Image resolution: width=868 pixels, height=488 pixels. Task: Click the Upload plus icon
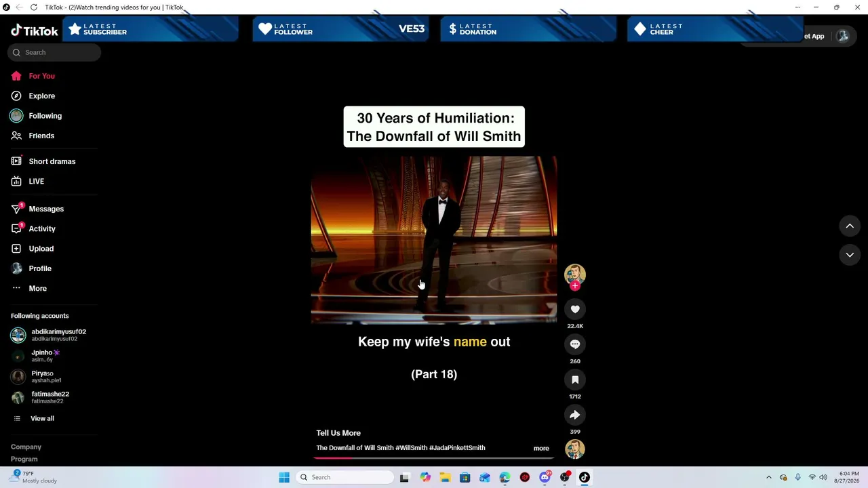[x=16, y=249]
